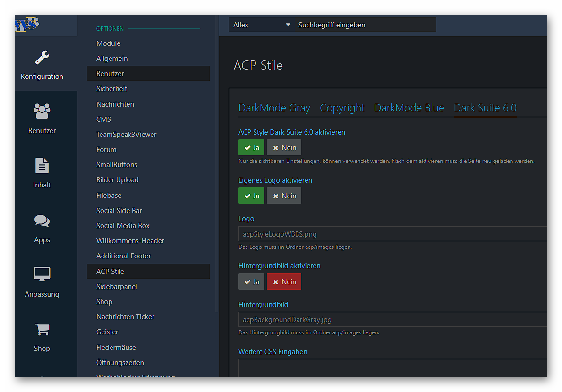Open the Konfiguration wrench icon
562x392 pixels.
point(42,58)
